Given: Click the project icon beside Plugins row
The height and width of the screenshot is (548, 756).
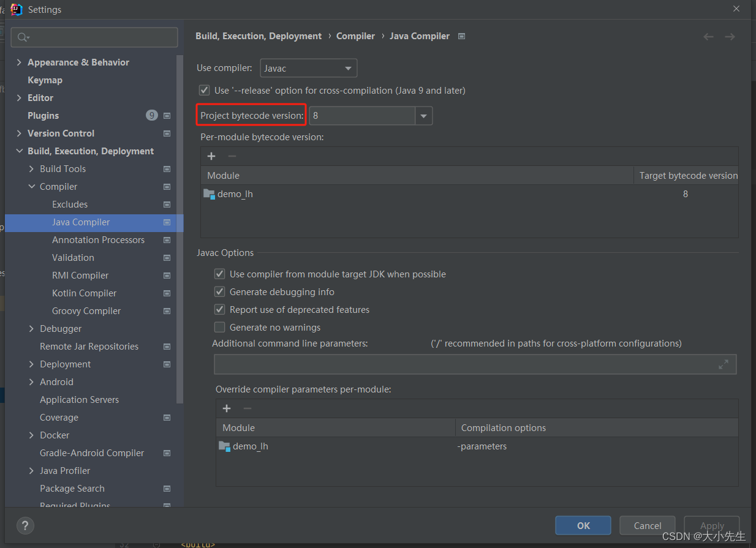Looking at the screenshot, I should 167,116.
